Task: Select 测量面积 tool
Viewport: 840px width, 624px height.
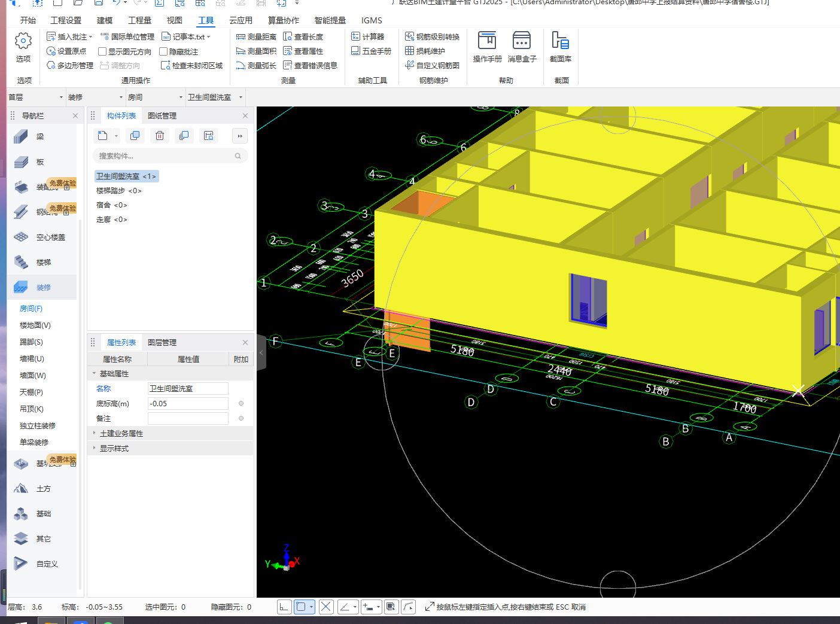Action: (x=257, y=51)
